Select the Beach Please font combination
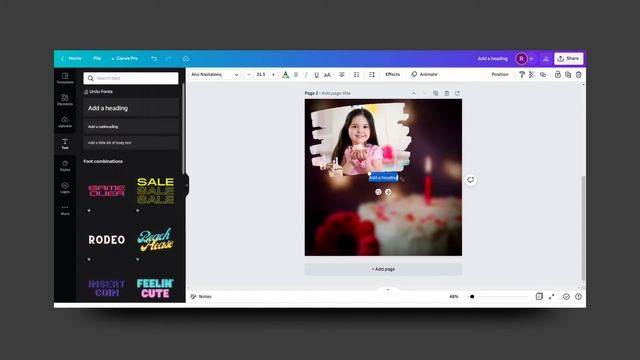This screenshot has width=640, height=360. click(156, 240)
